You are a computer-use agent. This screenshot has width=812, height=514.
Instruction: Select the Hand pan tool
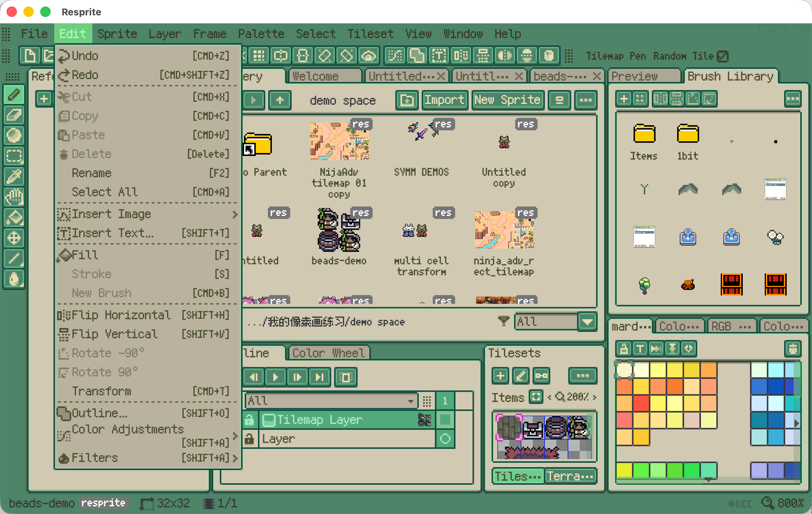tap(14, 197)
